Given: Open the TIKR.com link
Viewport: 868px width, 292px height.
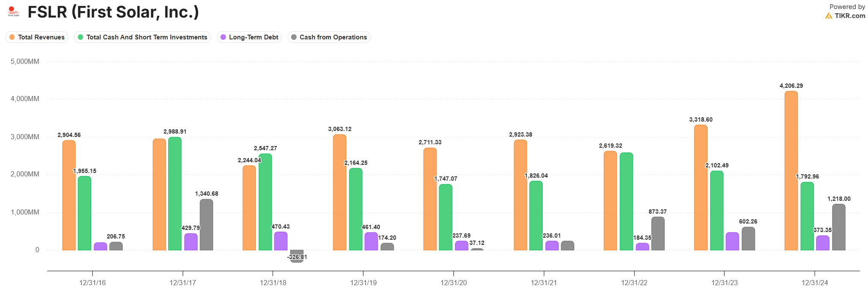Looking at the screenshot, I should pyautogui.click(x=850, y=16).
